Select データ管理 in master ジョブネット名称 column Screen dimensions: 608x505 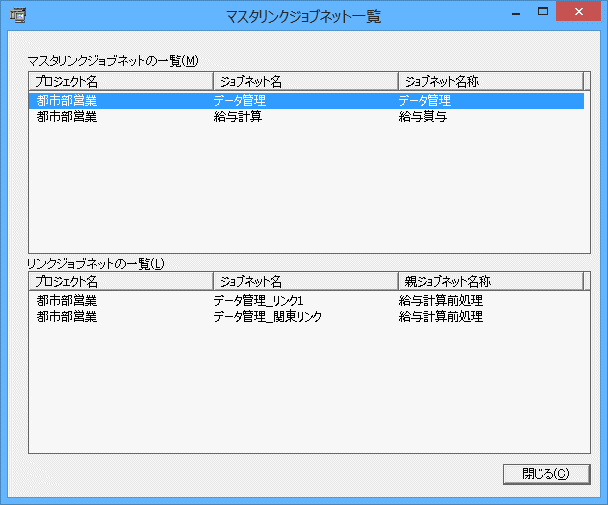click(x=425, y=101)
